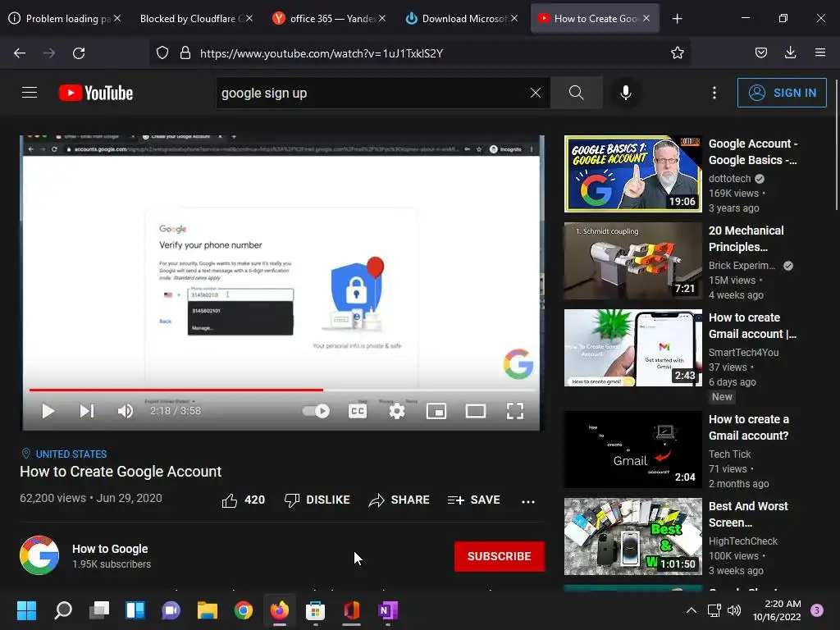Launch Chrome from the taskbar
840x630 pixels.
tap(243, 610)
